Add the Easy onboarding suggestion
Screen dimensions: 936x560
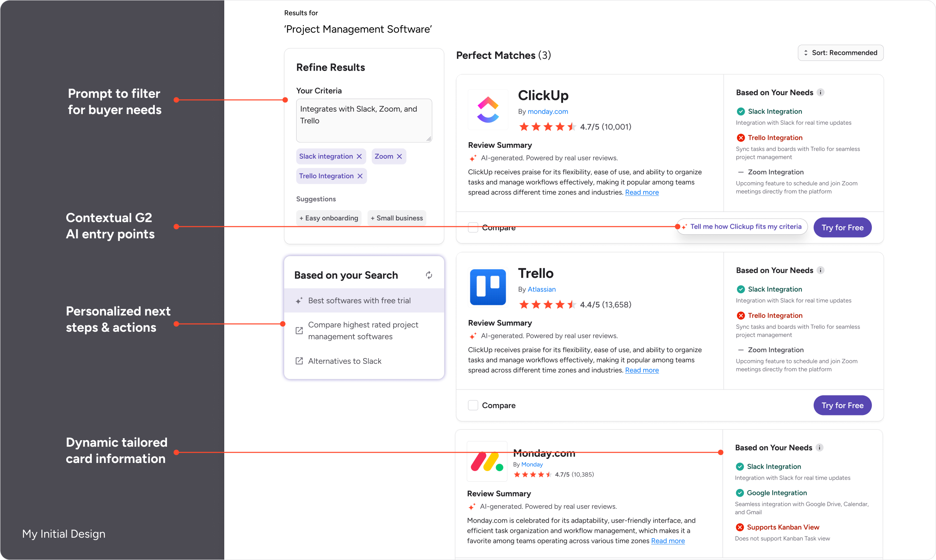tap(329, 218)
